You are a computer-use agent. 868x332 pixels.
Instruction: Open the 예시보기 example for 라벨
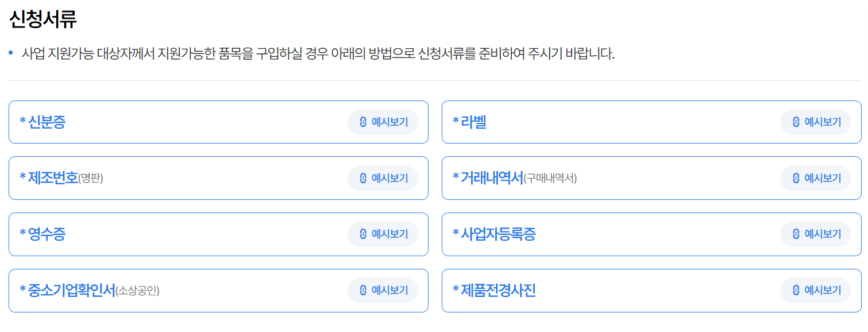click(x=816, y=122)
